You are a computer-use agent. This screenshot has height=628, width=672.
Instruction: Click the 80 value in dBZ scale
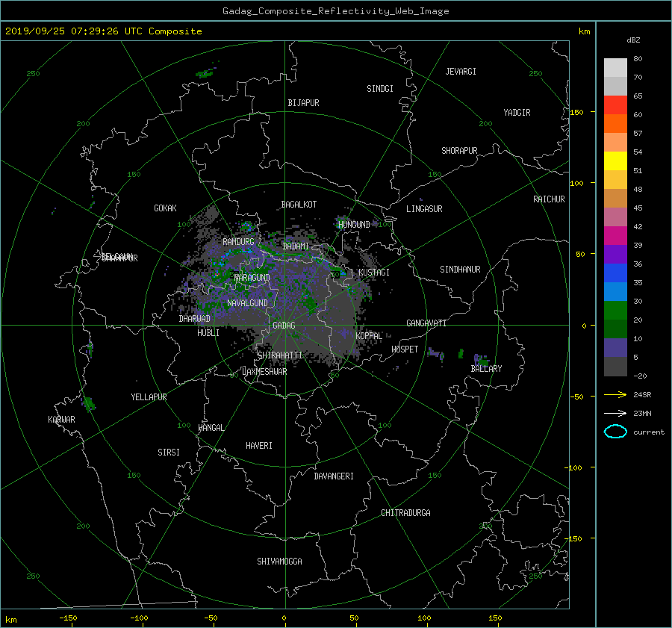click(638, 59)
